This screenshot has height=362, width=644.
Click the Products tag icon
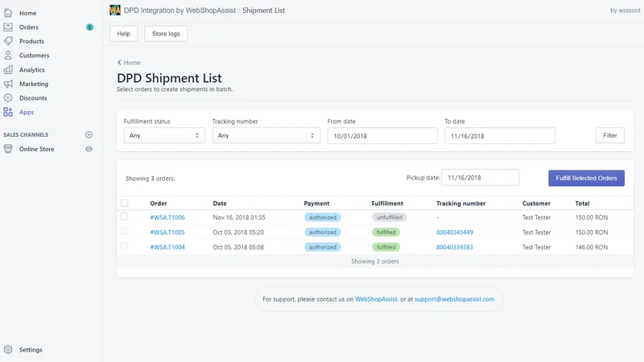tap(8, 41)
